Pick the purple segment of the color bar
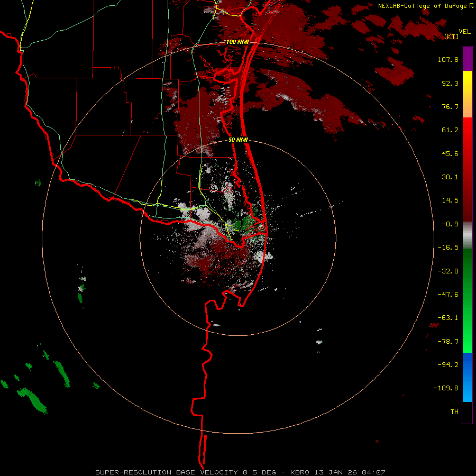Image resolution: width=476 pixels, height=476 pixels. [x=467, y=59]
